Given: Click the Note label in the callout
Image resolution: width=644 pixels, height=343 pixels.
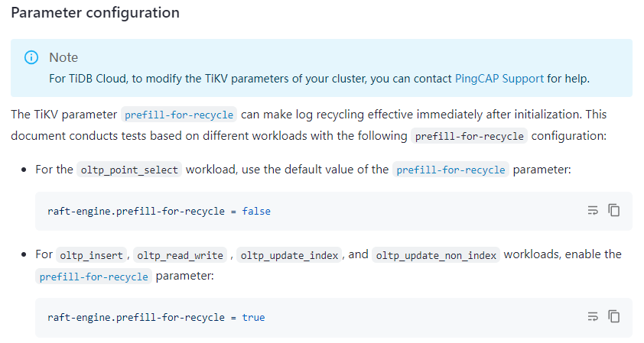Looking at the screenshot, I should point(63,57).
